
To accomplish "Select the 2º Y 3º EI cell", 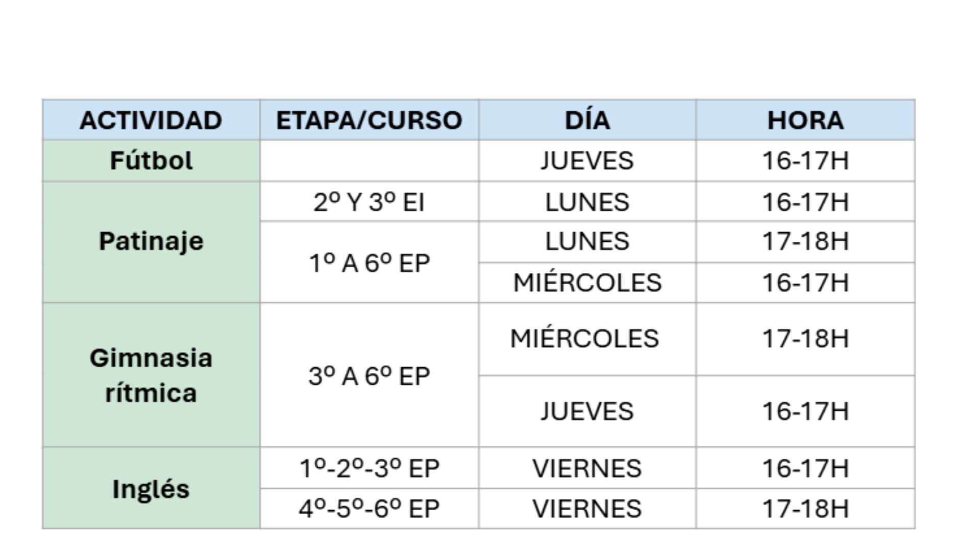I will (x=369, y=202).
